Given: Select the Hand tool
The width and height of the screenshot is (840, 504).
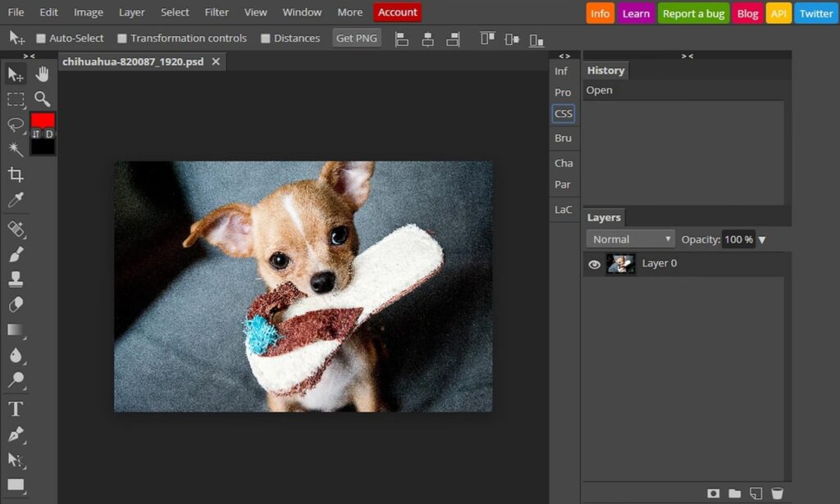Looking at the screenshot, I should pyautogui.click(x=42, y=75).
